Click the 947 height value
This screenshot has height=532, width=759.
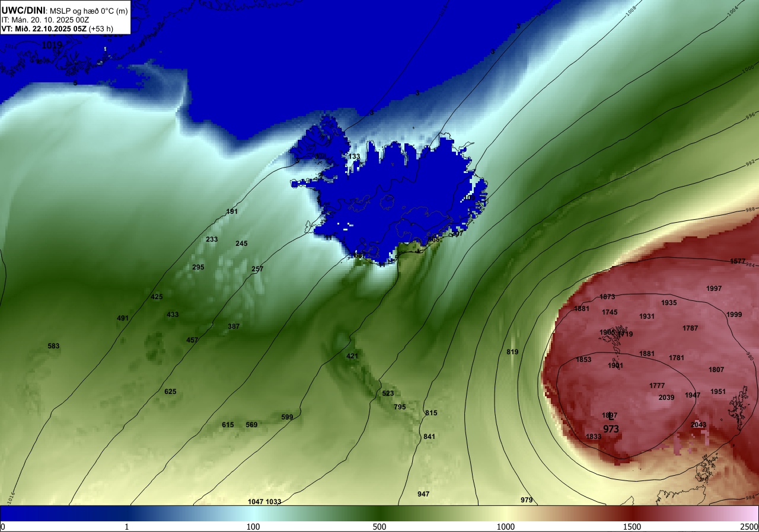click(x=423, y=494)
